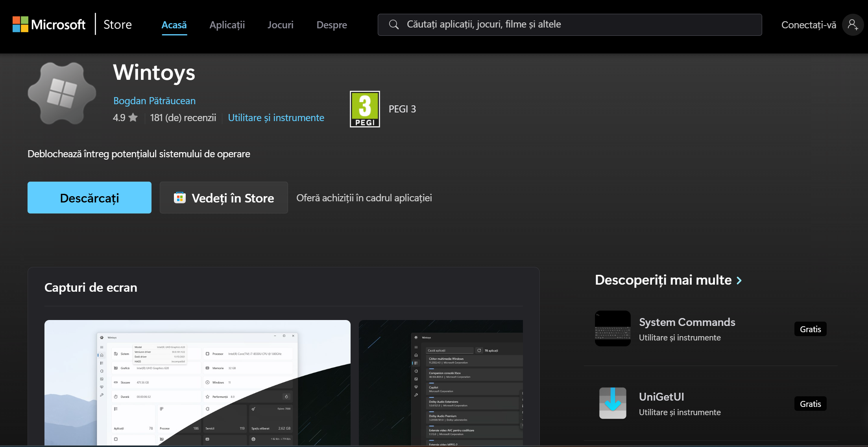Open the Store home link
The image size is (868, 447).
click(x=117, y=24)
